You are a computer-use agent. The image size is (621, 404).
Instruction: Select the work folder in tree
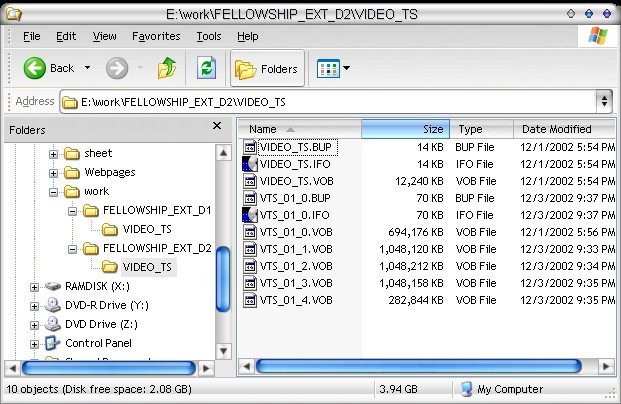[x=86, y=191]
